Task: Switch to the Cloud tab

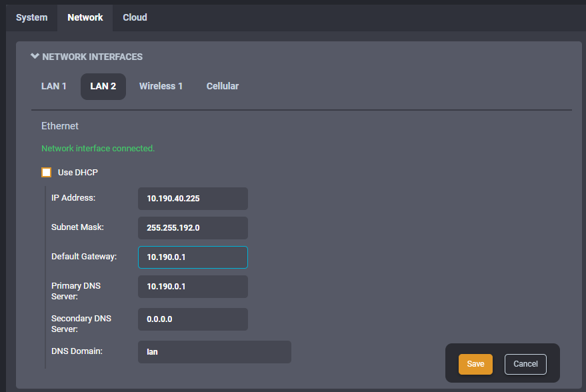Action: click(135, 17)
